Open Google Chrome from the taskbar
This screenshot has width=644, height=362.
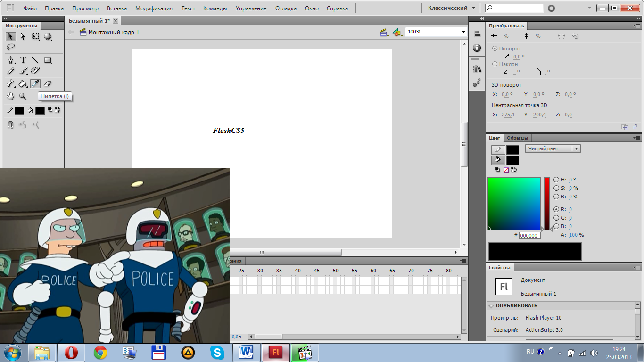[x=100, y=353]
